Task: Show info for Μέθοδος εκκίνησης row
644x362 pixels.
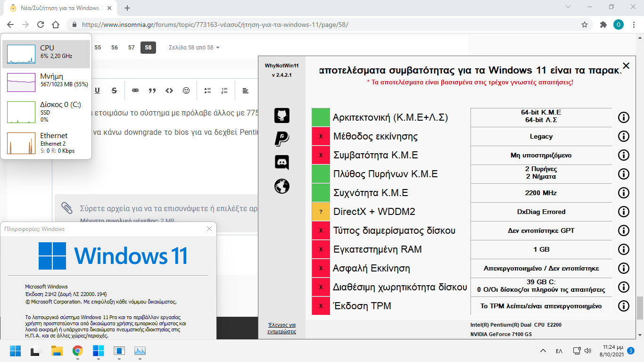Action: pos(623,136)
